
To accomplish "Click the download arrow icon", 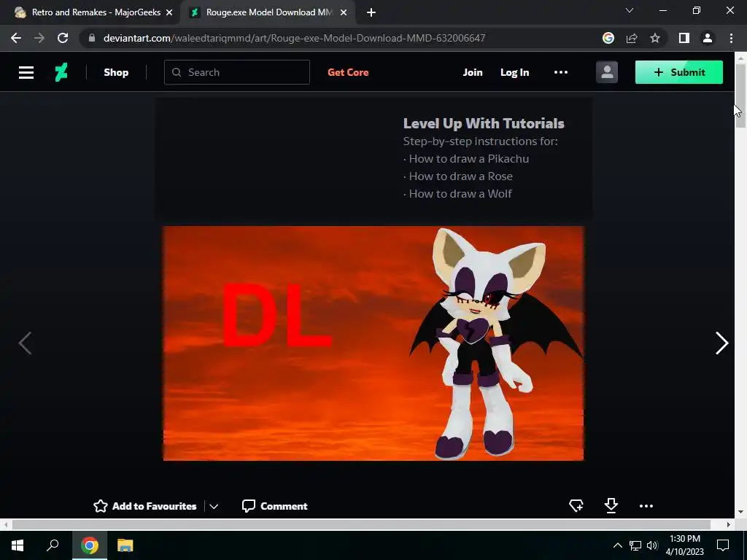I will pyautogui.click(x=611, y=506).
